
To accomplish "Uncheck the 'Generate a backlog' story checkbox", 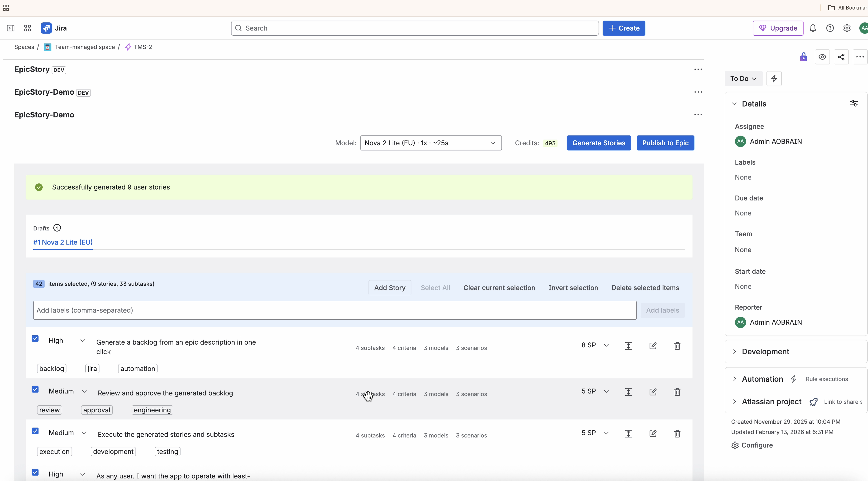I will 35,338.
